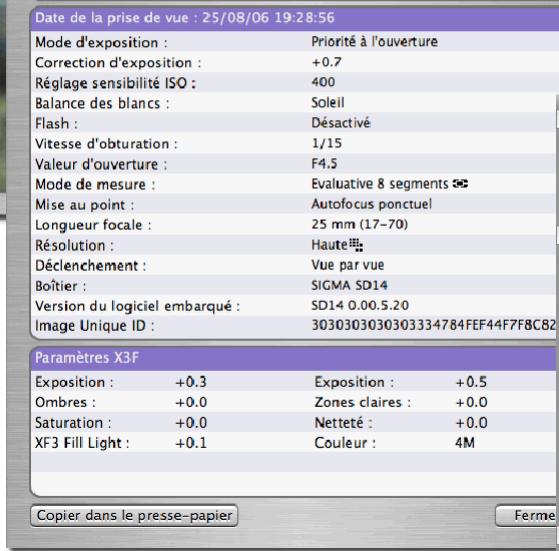Select the value 'Autofocus ponctuel'
Screen dimensions: 559x551
[371, 205]
